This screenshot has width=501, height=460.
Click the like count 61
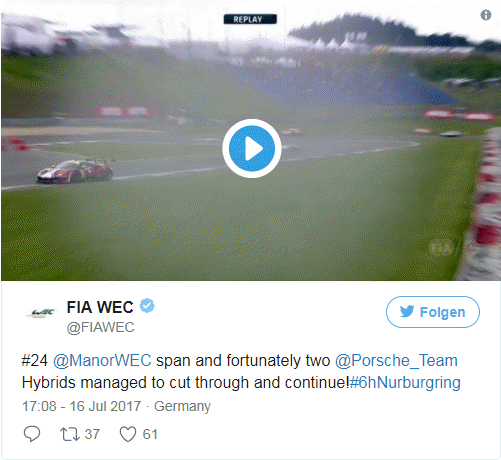pyautogui.click(x=150, y=434)
